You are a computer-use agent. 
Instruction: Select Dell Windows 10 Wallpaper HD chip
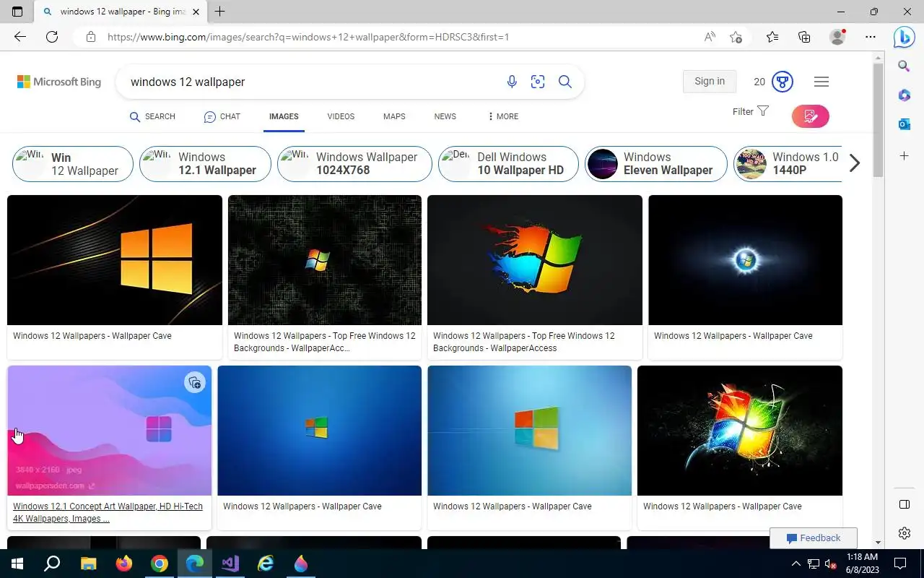[x=508, y=164]
